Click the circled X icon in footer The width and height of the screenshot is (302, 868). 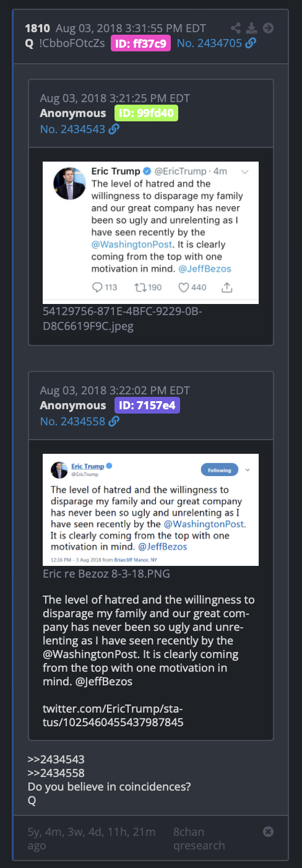(x=269, y=832)
